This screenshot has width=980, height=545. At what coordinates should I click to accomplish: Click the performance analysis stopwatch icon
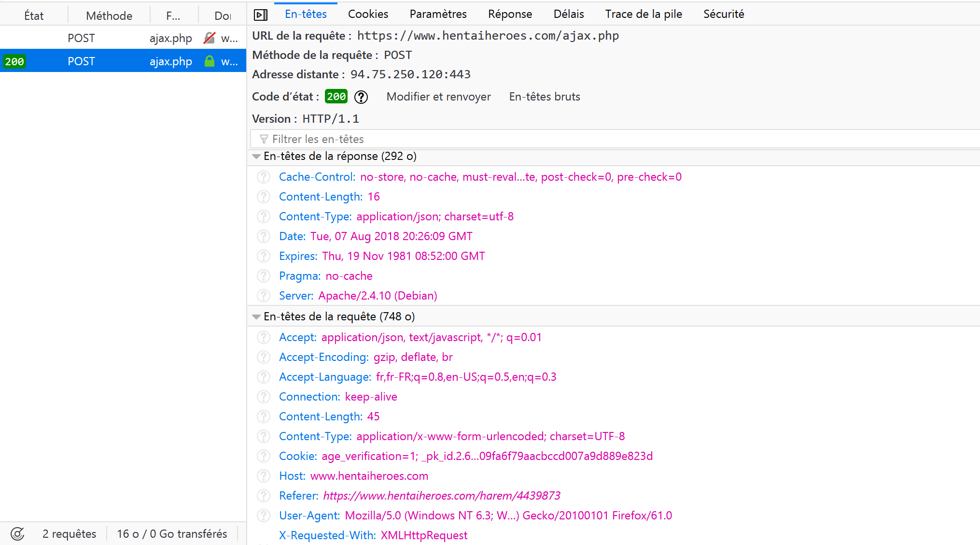17,534
